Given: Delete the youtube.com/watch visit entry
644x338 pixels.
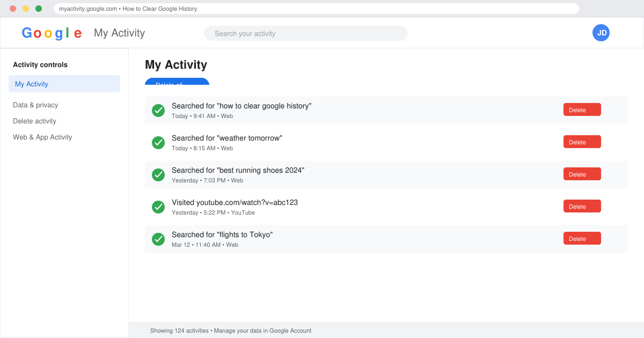Looking at the screenshot, I should [x=582, y=206].
